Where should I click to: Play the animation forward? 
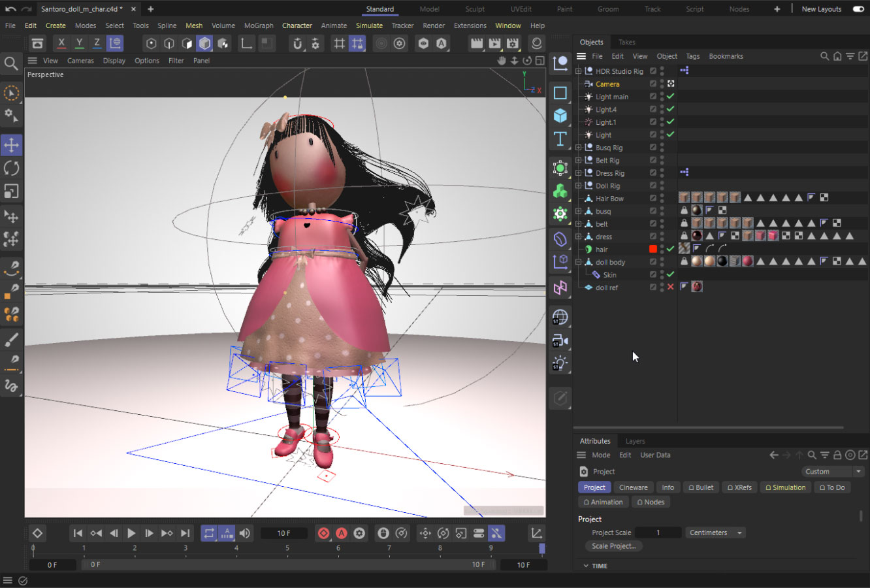pos(131,533)
